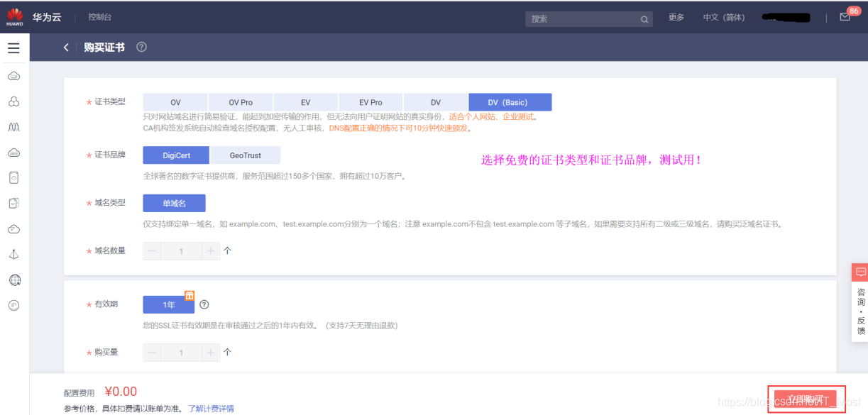Select 1年 validity period
This screenshot has height=415, width=868.
pos(168,304)
